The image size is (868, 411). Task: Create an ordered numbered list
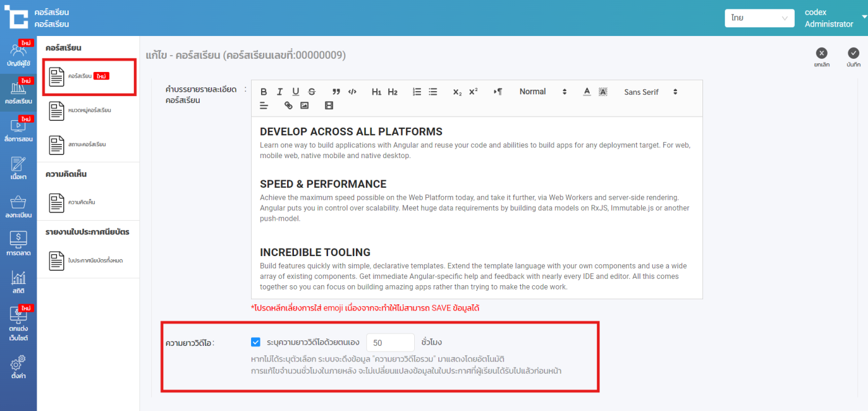click(417, 92)
